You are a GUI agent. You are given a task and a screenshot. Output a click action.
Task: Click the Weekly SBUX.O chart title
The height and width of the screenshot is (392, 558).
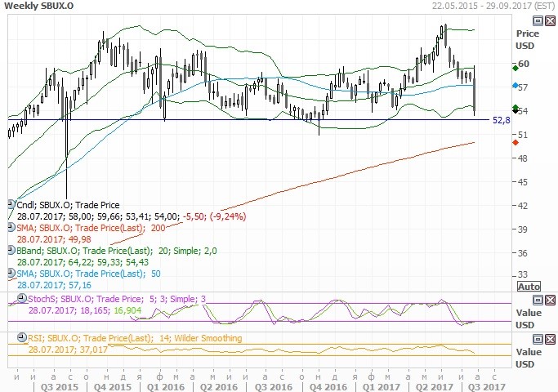click(38, 6)
